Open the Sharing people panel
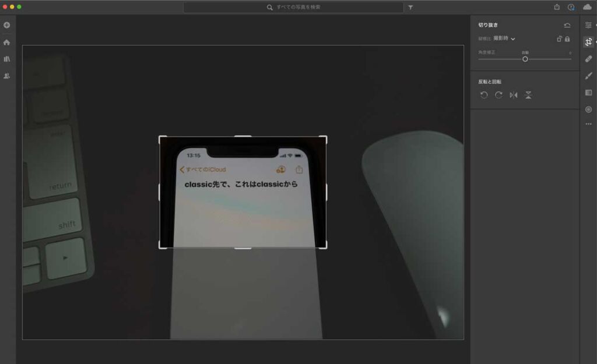The image size is (597, 364). pyautogui.click(x=7, y=76)
